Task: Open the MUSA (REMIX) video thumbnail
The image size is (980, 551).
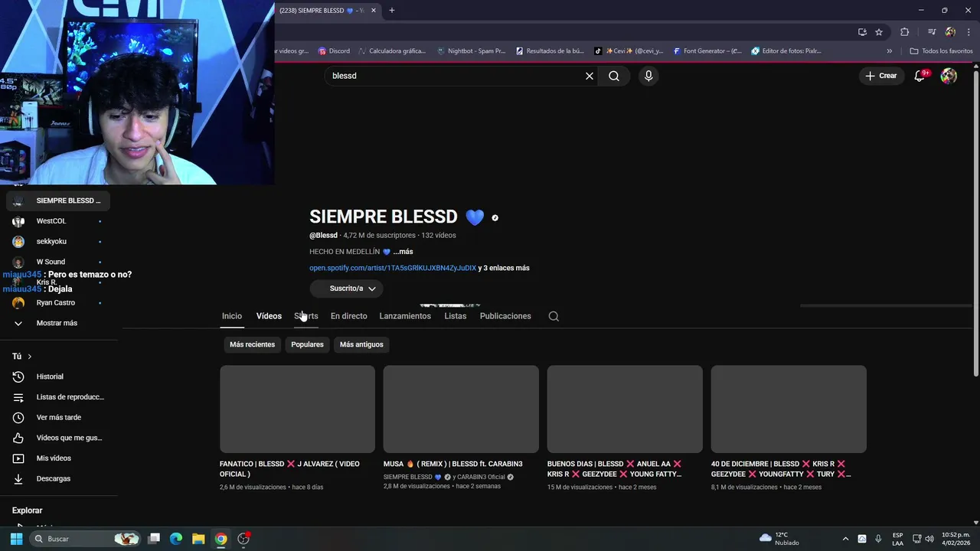Action: click(461, 409)
